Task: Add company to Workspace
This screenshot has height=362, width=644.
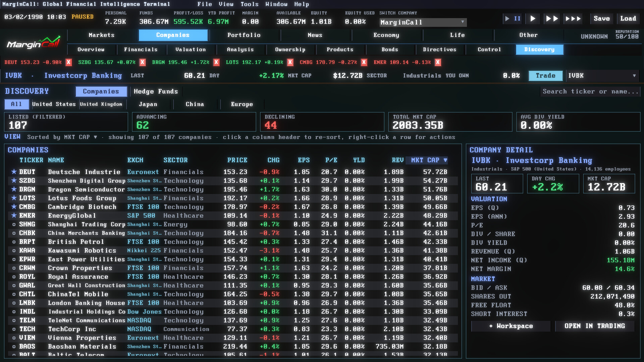Action: (511, 326)
